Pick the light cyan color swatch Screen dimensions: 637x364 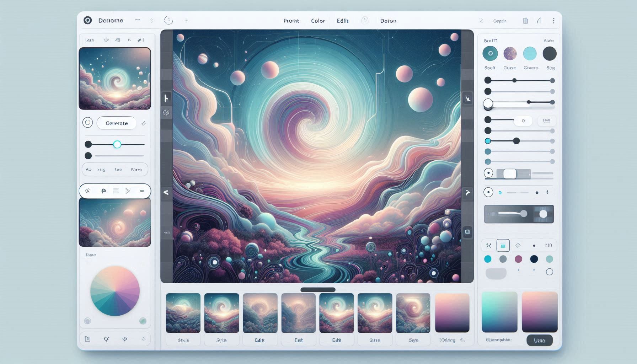tap(530, 54)
